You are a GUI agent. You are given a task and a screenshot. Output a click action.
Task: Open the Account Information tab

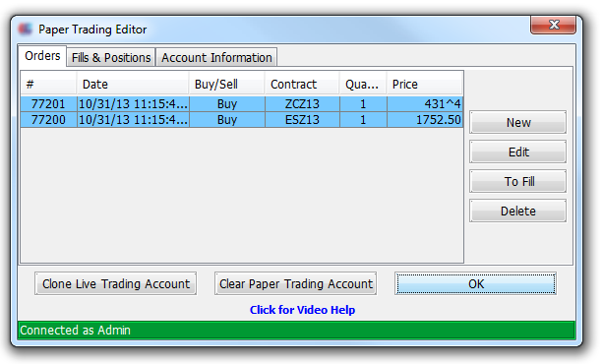[x=216, y=58]
